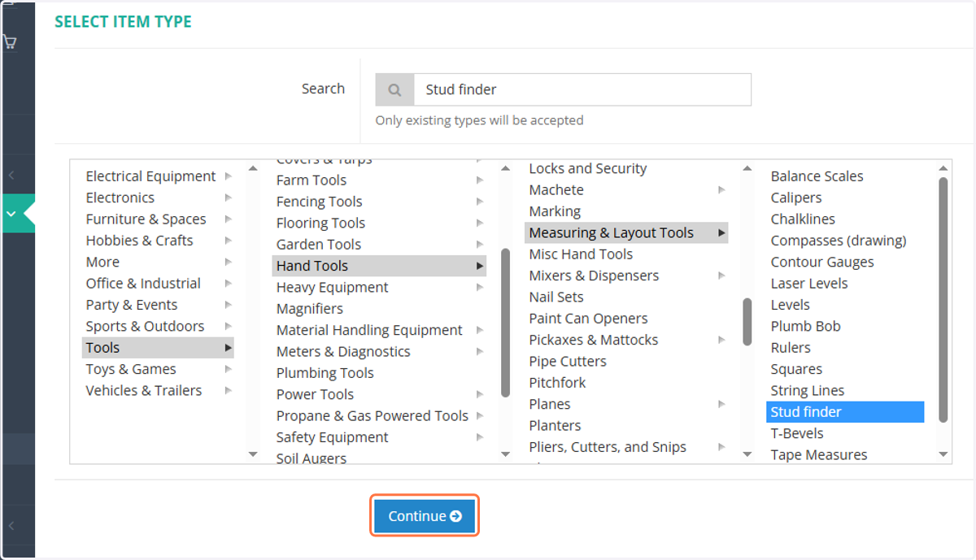This screenshot has width=976, height=560.
Task: Expand Heavy Equipment arrow
Action: pyautogui.click(x=480, y=288)
